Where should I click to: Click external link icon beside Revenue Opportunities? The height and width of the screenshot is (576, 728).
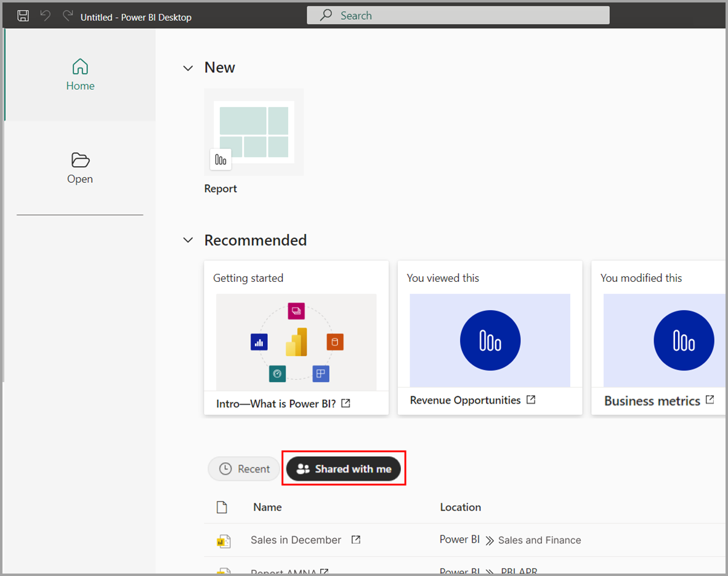(531, 400)
